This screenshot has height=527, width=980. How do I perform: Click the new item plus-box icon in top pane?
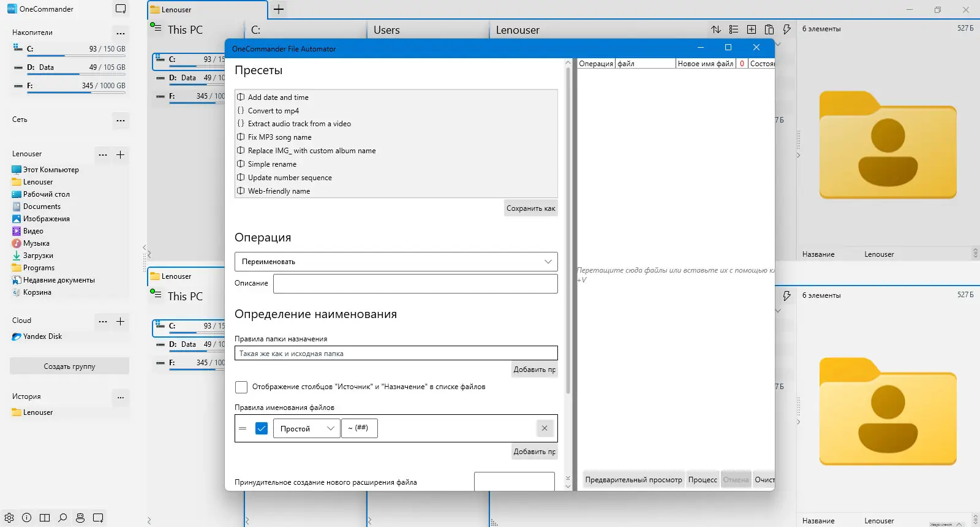tap(752, 29)
